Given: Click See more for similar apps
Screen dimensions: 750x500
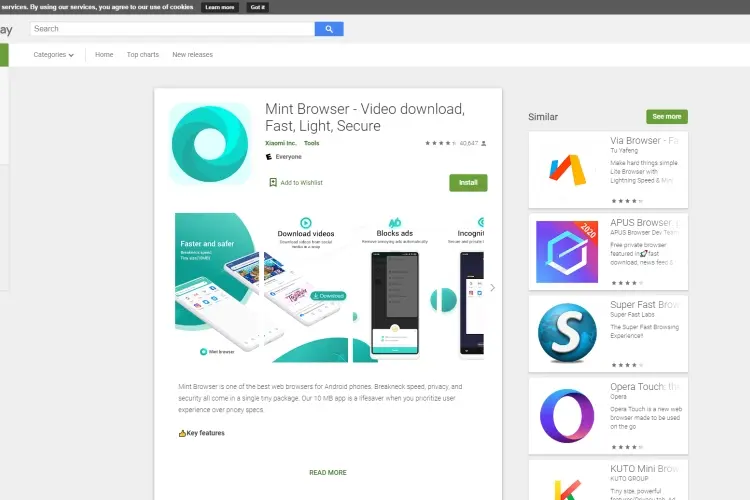Looking at the screenshot, I should (x=667, y=116).
